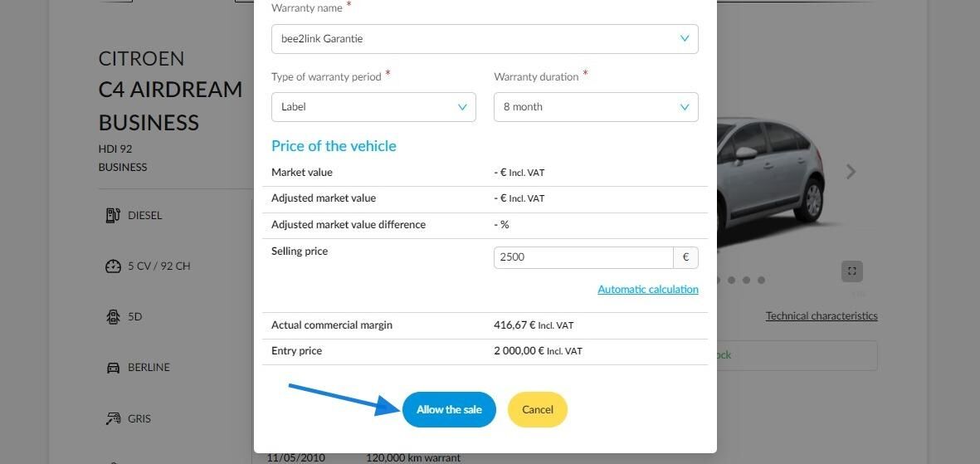The height and width of the screenshot is (464, 980).
Task: Select the second-to-last carousel dot indicator
Action: pos(746,281)
